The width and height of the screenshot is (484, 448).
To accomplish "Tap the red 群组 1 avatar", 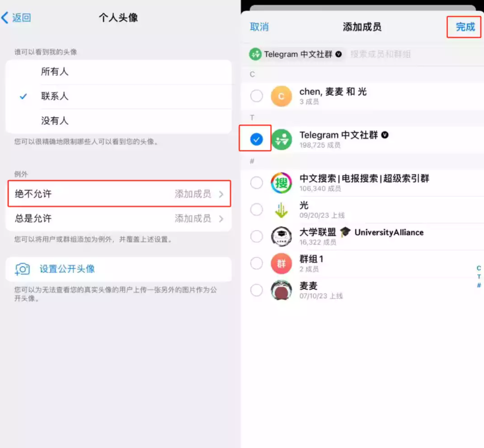I will pos(281,263).
